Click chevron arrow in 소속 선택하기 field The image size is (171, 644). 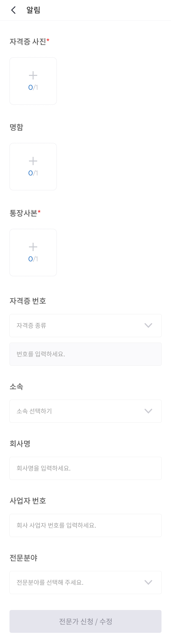[x=148, y=411]
